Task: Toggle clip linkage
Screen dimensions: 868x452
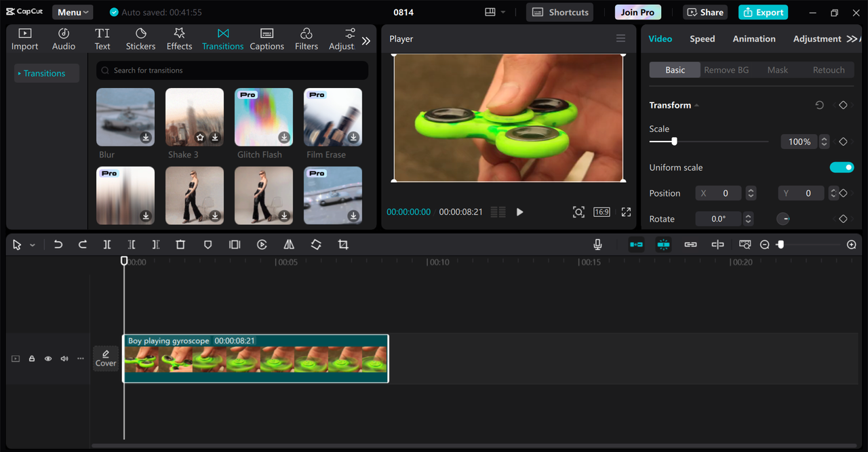Action: tap(690, 245)
